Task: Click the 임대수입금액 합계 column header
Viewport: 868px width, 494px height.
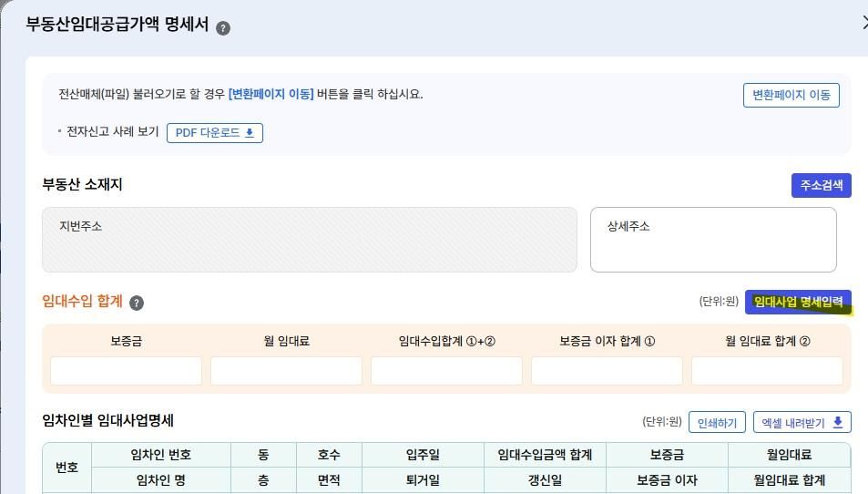Action: (545, 455)
